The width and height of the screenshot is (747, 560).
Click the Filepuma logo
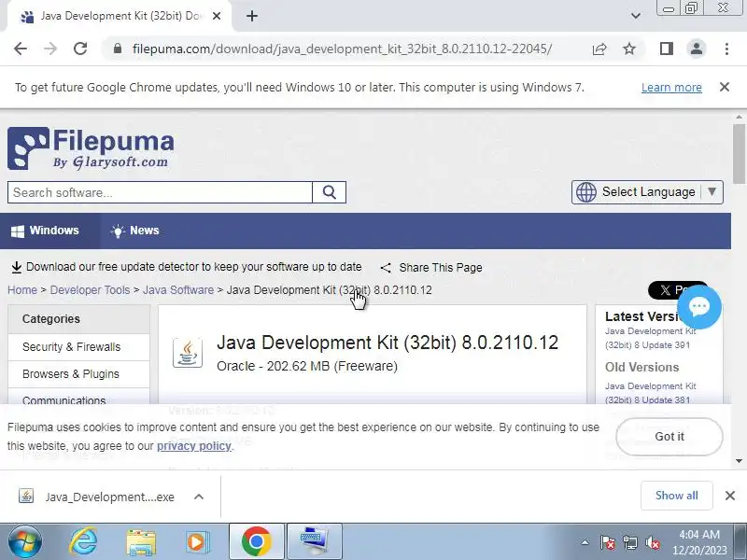(x=91, y=148)
